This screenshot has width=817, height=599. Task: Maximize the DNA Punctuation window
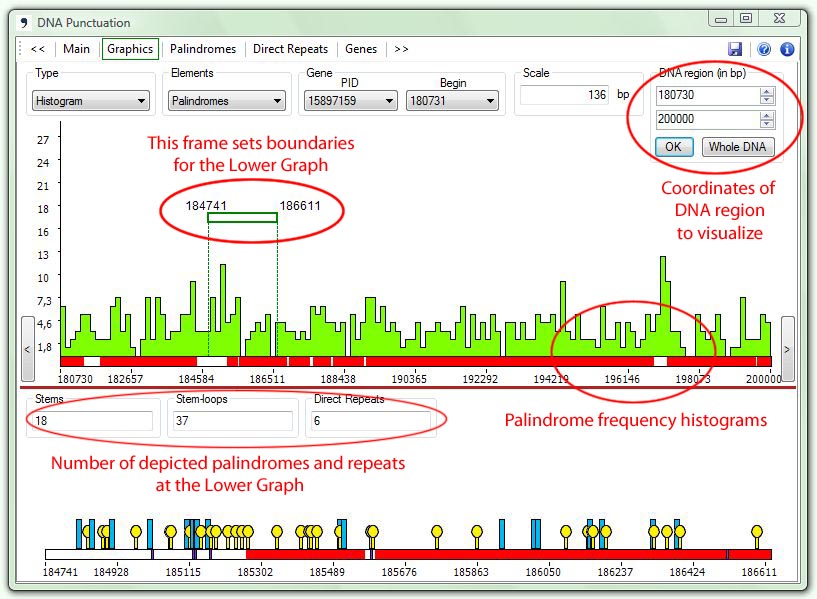(746, 18)
